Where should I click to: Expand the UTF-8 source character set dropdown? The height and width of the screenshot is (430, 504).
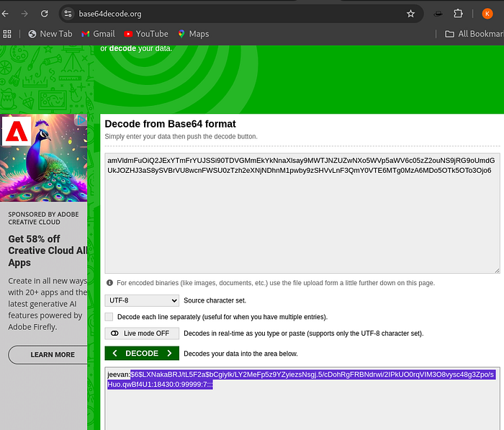coord(142,300)
